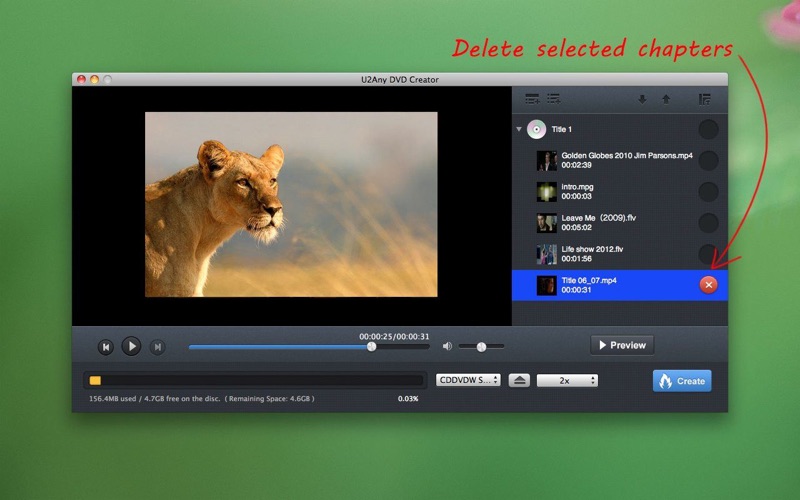The width and height of the screenshot is (800, 500).
Task: Open the CDDVDW drive dropdown
Action: tap(468, 380)
